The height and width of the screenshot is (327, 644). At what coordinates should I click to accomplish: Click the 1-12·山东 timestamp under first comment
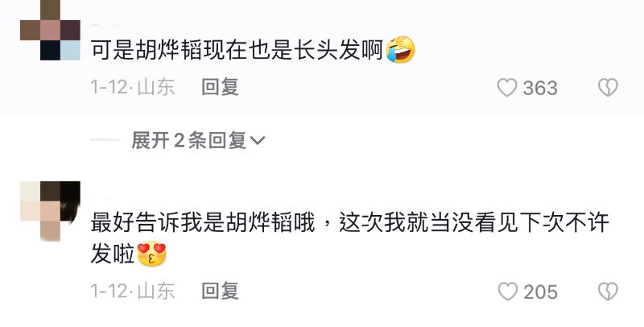point(133,87)
